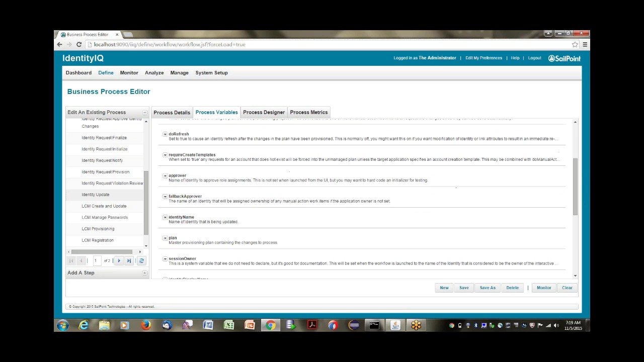
Task: Click the volume icon in system tray
Action: (x=556, y=325)
